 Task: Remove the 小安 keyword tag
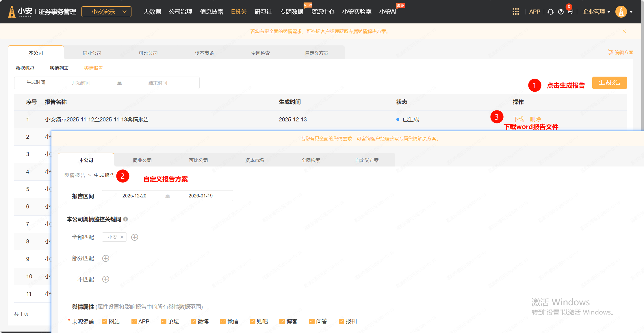[x=122, y=237]
